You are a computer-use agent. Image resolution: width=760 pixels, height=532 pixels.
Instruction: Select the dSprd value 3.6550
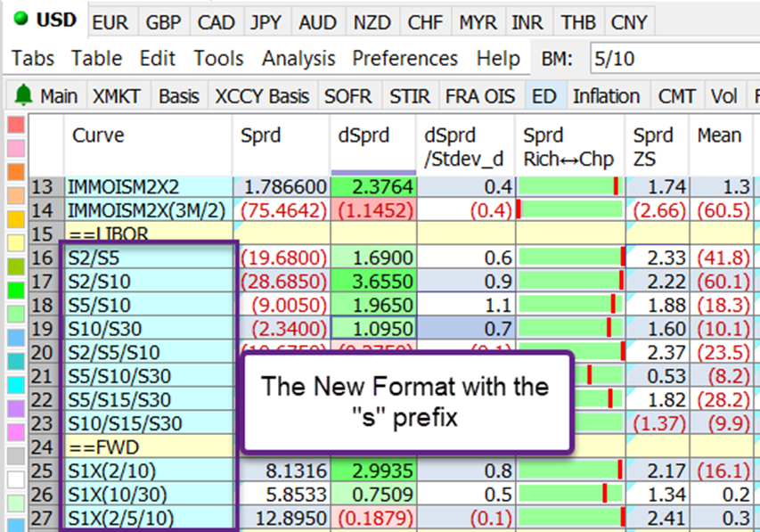click(373, 282)
